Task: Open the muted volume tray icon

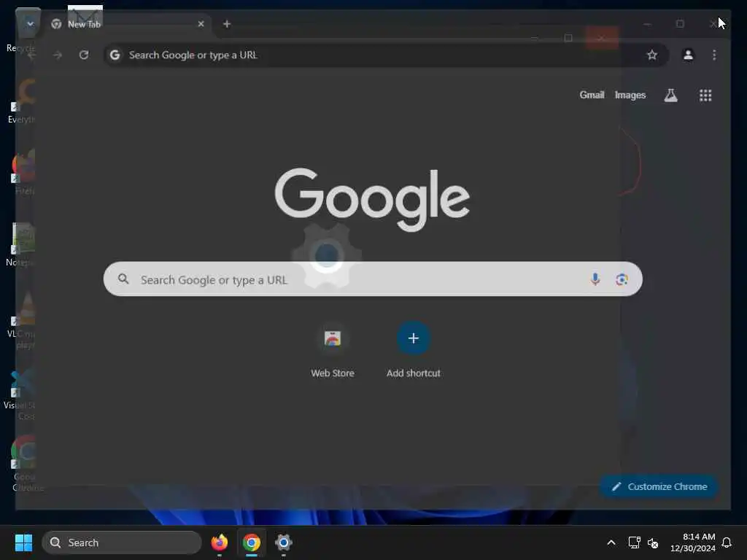Action: pyautogui.click(x=653, y=542)
